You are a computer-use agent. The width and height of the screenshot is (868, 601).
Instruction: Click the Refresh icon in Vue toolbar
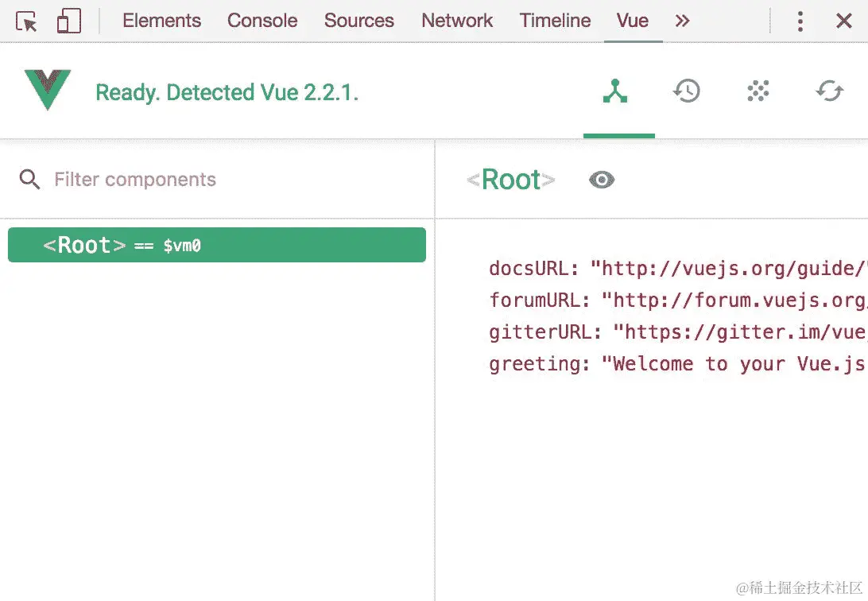(830, 91)
